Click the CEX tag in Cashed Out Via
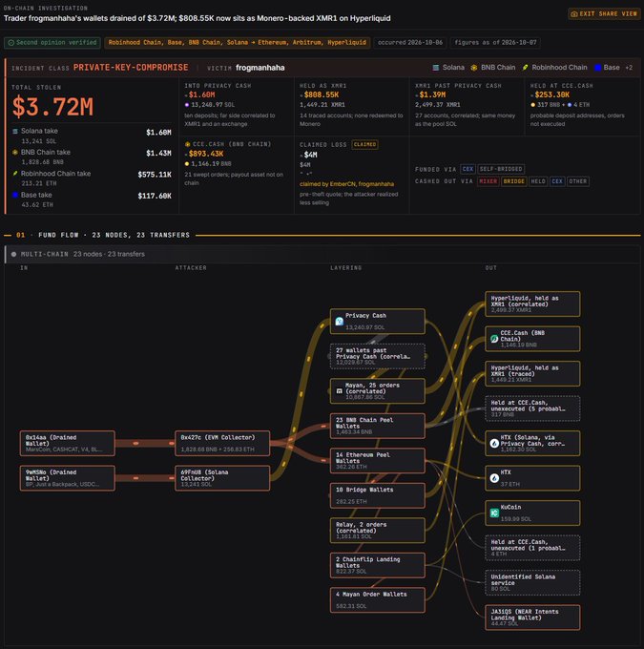This screenshot has height=649, width=644. point(557,181)
